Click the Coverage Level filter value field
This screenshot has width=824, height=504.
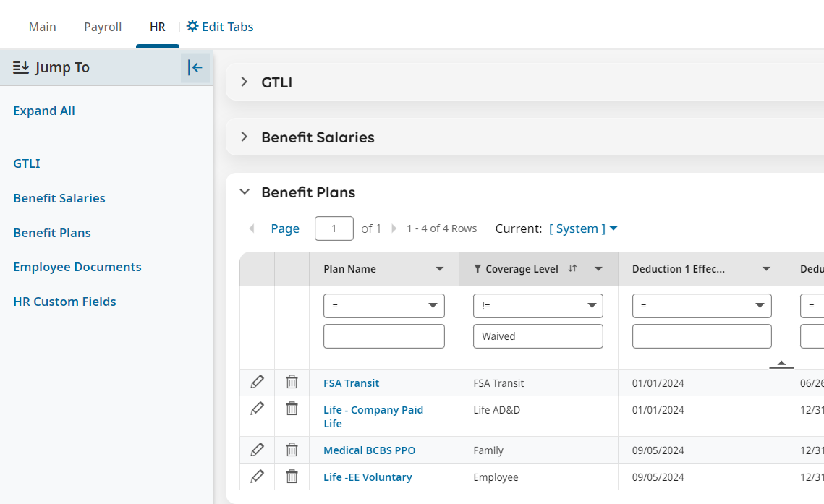coord(538,336)
